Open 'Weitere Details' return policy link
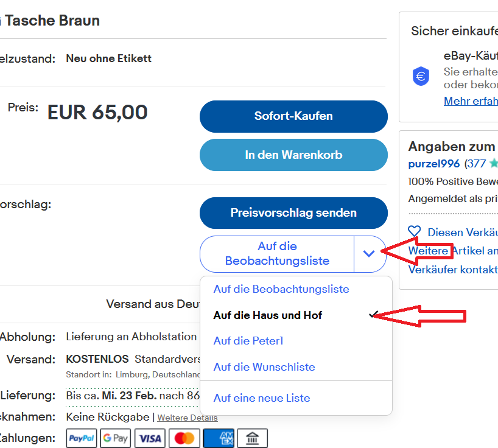The width and height of the screenshot is (498, 448). pyautogui.click(x=188, y=418)
